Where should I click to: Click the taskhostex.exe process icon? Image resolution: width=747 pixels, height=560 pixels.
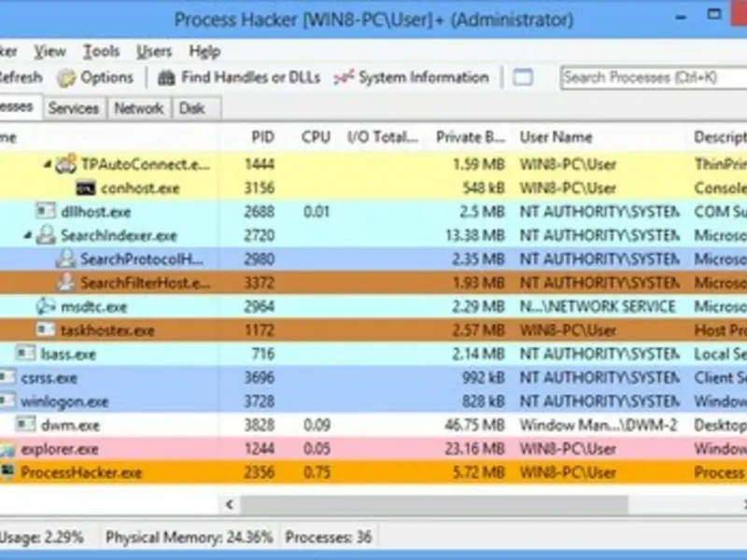(46, 329)
